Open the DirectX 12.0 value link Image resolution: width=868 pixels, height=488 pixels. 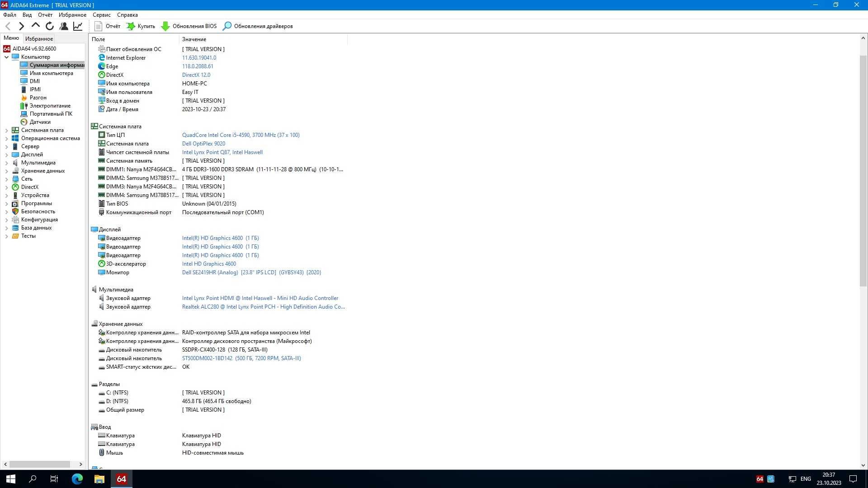196,75
